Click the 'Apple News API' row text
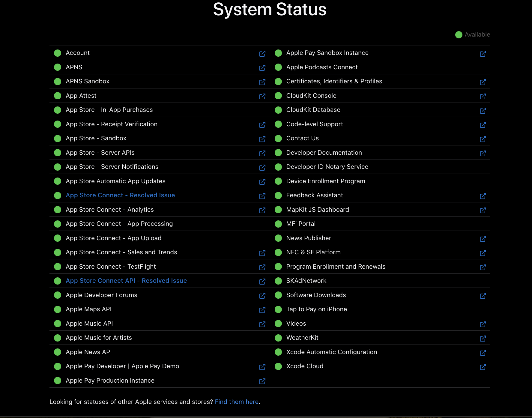Screen dimensions: 532x418 point(89,352)
